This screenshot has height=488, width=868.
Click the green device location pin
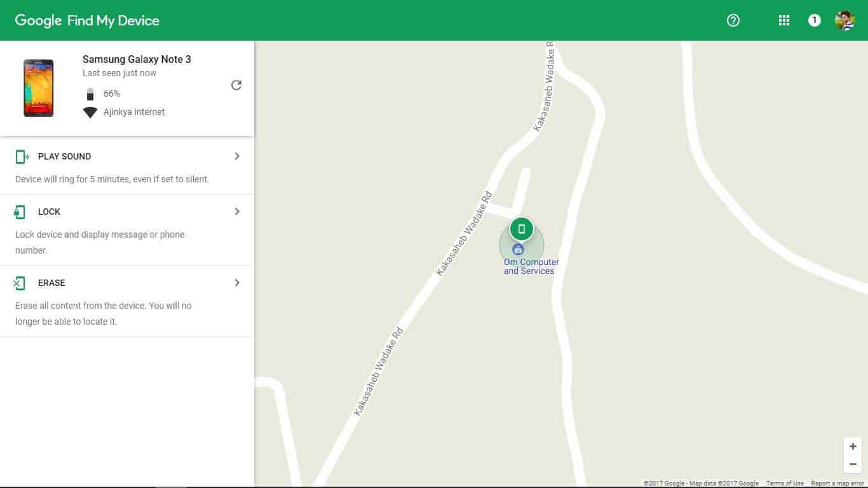[522, 229]
